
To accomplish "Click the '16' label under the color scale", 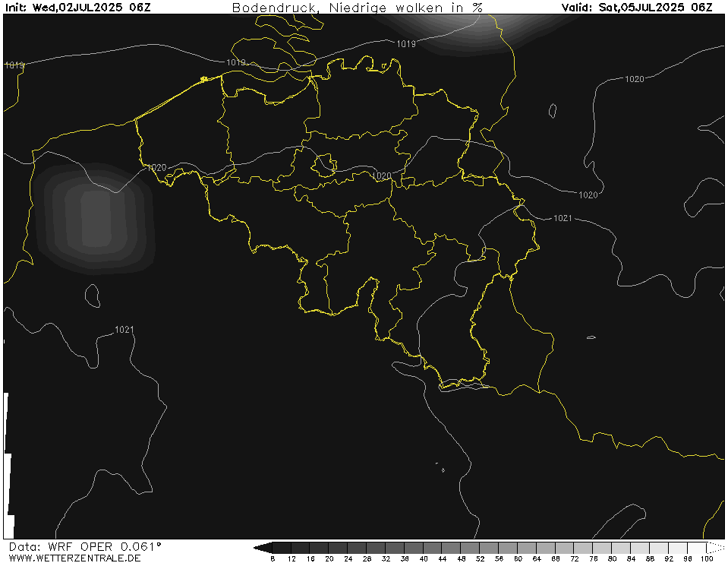I will coord(310,558).
